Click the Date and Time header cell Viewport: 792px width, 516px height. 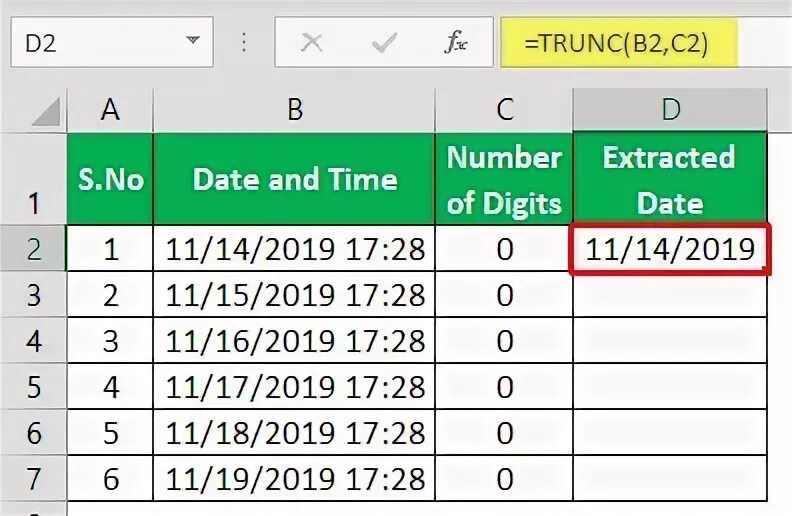294,179
